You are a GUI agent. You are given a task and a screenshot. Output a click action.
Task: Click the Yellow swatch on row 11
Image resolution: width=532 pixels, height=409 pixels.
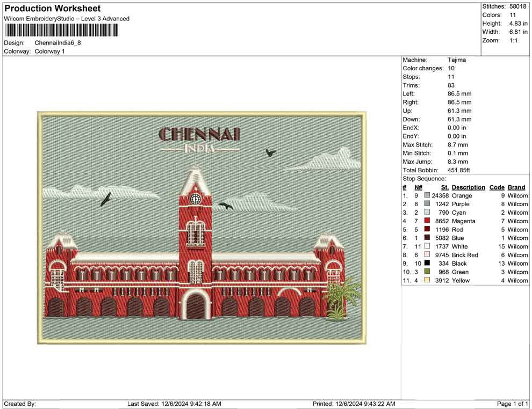427,281
